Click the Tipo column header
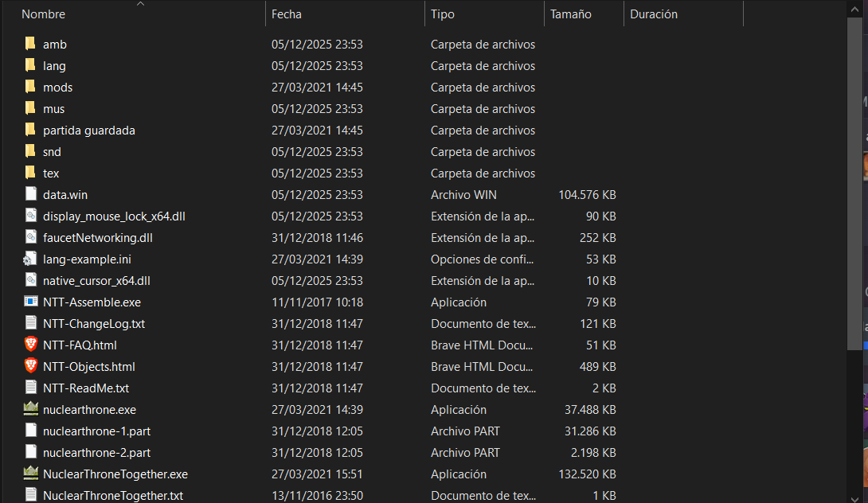The image size is (868, 503). 443,14
